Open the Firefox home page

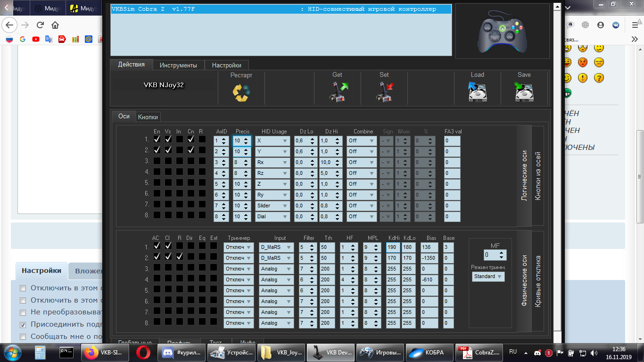55,25
